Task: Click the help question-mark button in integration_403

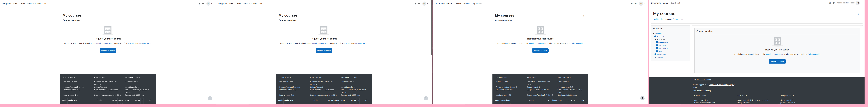Action: pyautogui.click(x=426, y=98)
